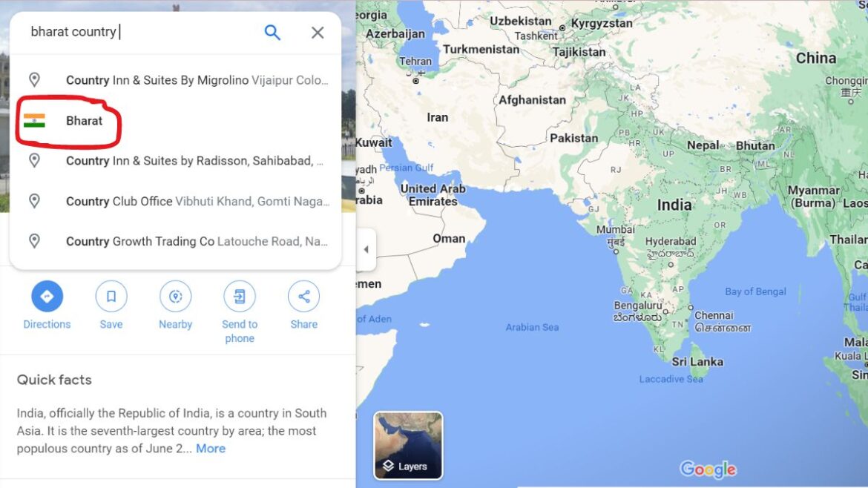Open Directions with the blue arrow icon
868x488 pixels.
[47, 297]
